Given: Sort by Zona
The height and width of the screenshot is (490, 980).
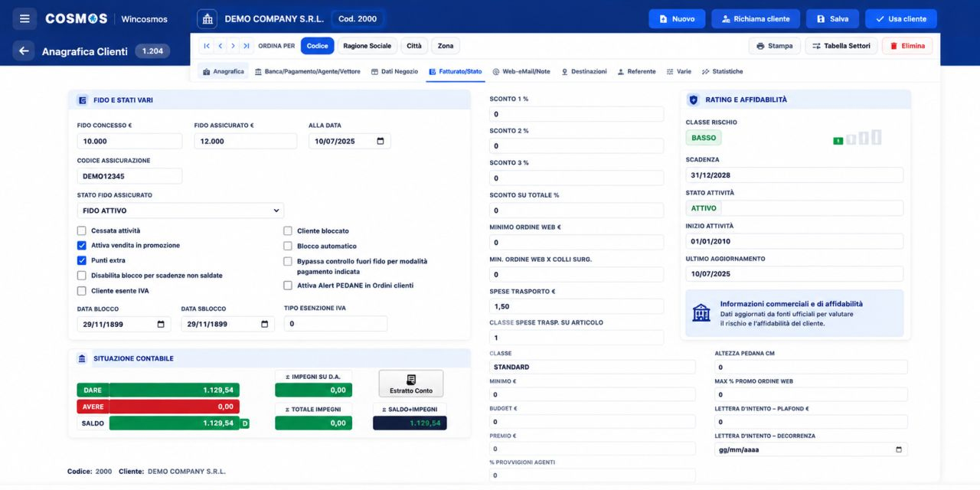Looking at the screenshot, I should [446, 46].
